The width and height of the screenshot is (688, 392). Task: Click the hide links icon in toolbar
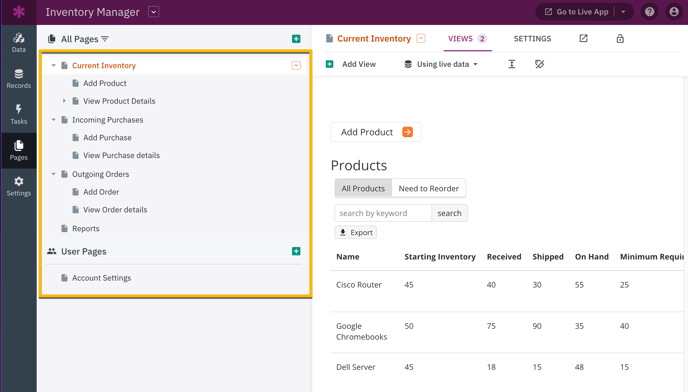539,64
